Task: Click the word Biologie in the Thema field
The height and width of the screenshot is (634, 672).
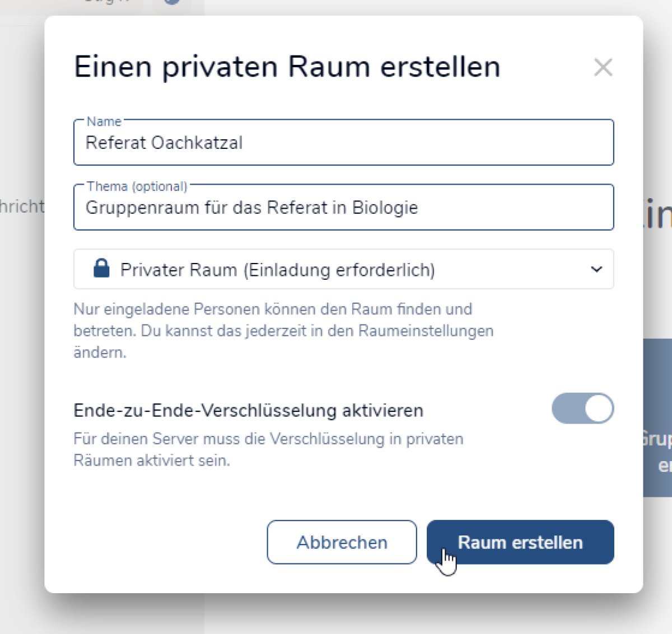Action: pyautogui.click(x=385, y=208)
